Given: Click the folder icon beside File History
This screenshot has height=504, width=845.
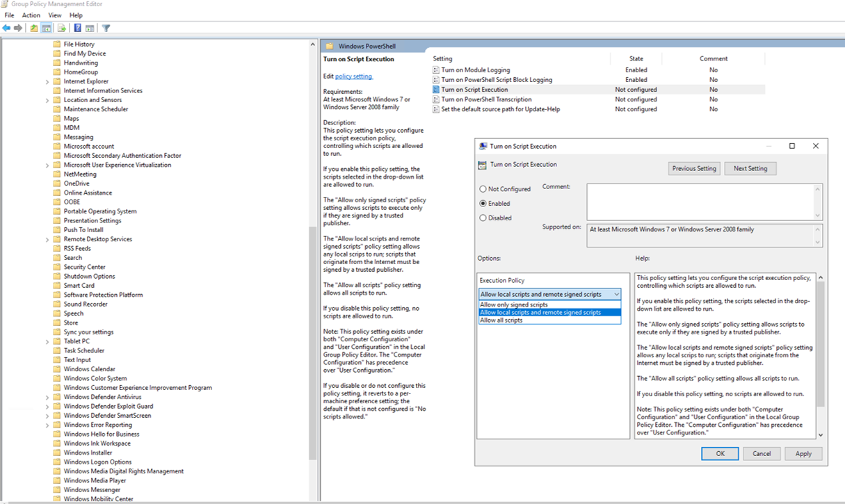Looking at the screenshot, I should point(57,44).
